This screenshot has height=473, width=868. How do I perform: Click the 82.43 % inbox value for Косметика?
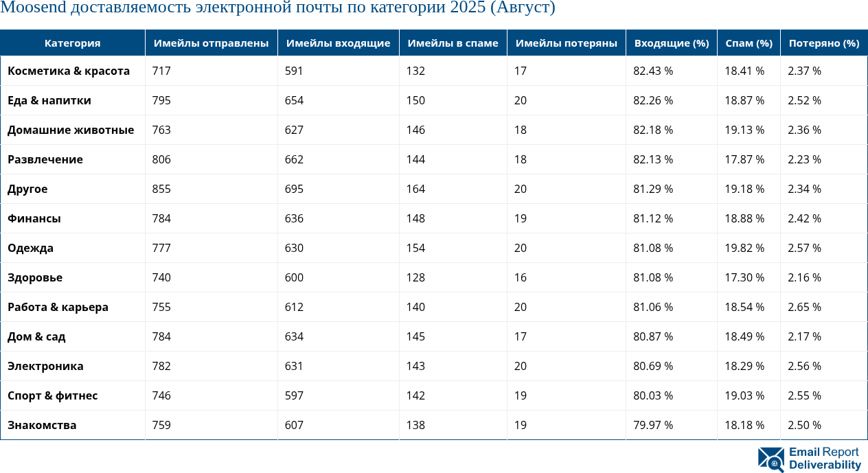(652, 71)
